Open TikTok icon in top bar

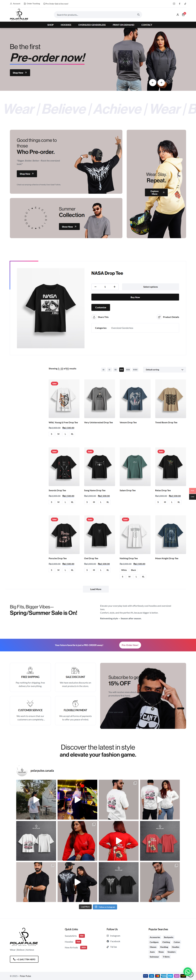pyautogui.click(x=185, y=4)
